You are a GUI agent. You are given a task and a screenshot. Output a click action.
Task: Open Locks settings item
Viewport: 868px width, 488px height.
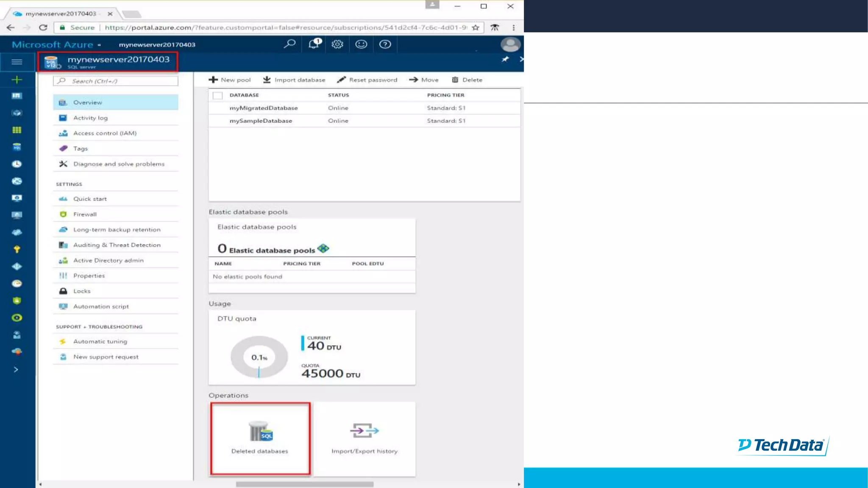[116, 291]
